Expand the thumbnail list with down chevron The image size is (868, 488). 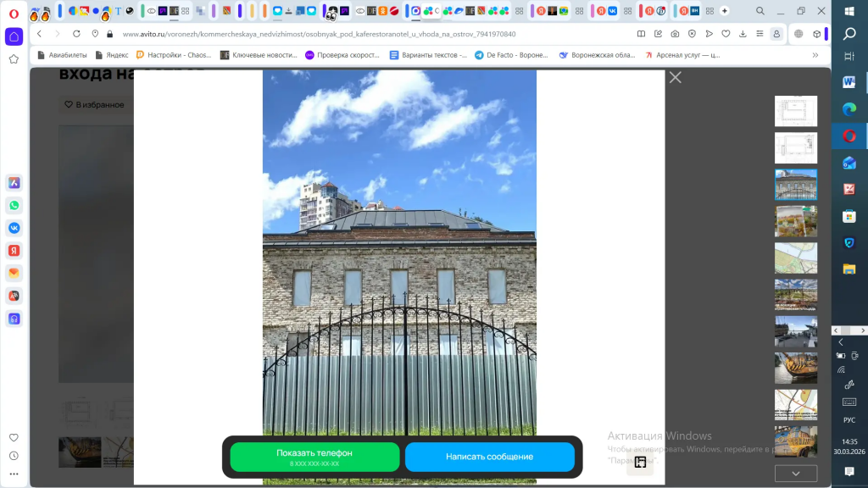point(795,474)
